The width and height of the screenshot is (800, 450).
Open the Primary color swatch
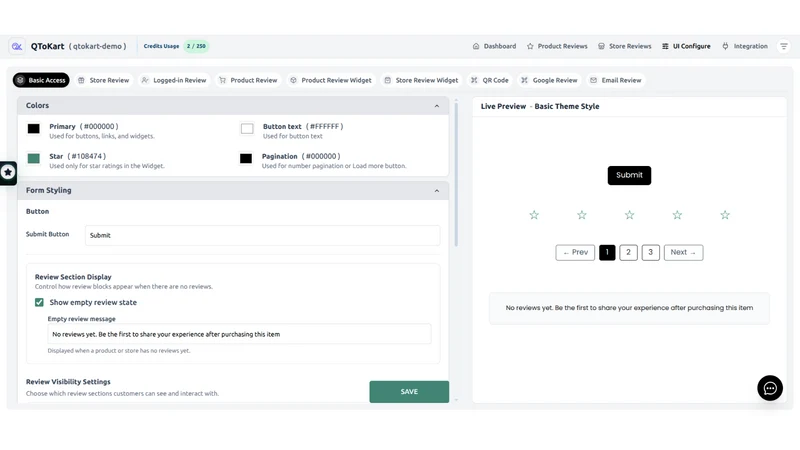point(34,129)
